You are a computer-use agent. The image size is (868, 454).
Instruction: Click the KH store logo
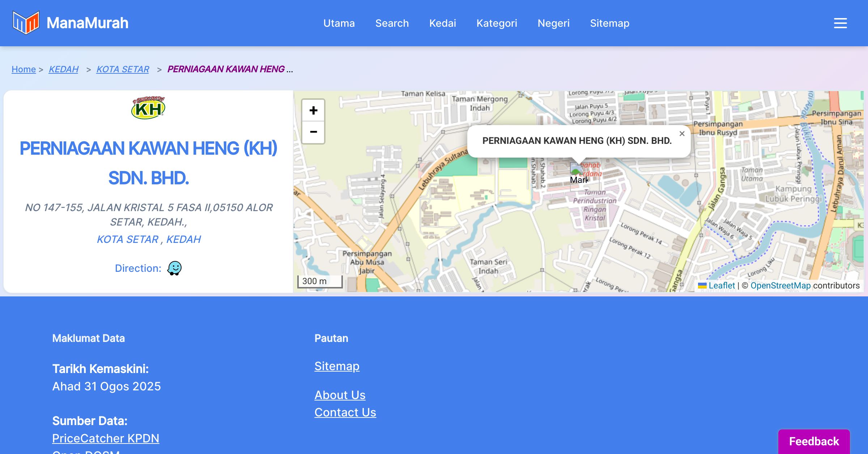click(148, 108)
